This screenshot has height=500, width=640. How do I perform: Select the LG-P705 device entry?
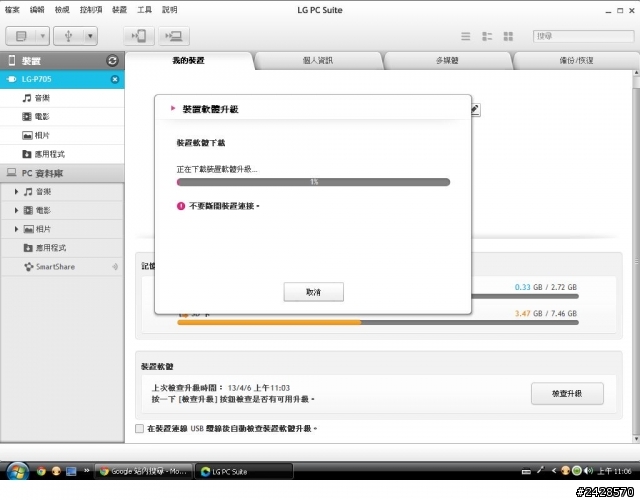tap(62, 79)
